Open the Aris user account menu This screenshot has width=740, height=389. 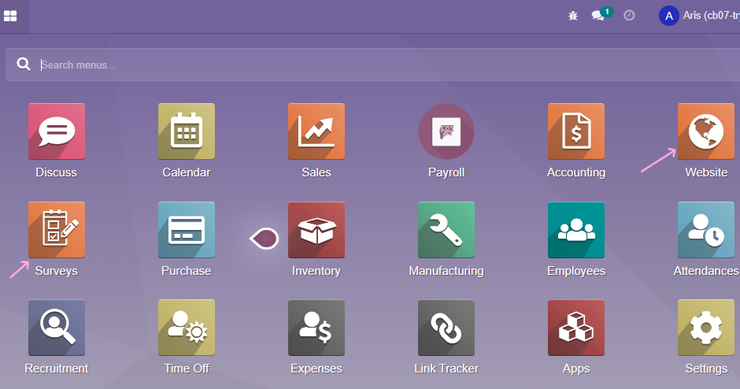click(699, 16)
